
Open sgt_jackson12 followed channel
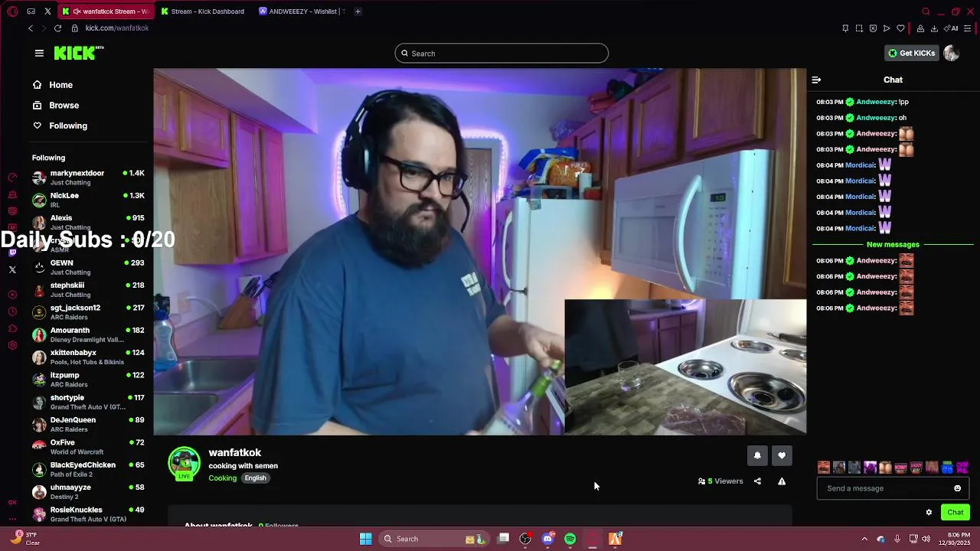pyautogui.click(x=88, y=312)
